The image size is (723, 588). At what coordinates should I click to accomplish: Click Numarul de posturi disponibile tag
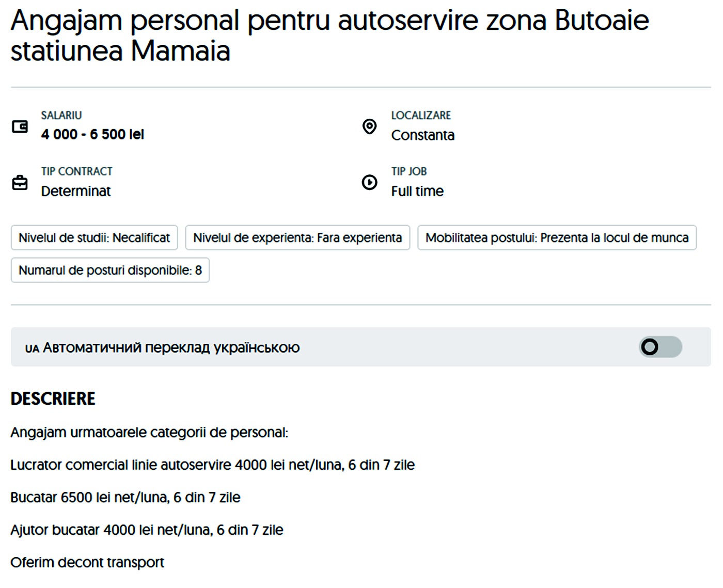click(110, 271)
